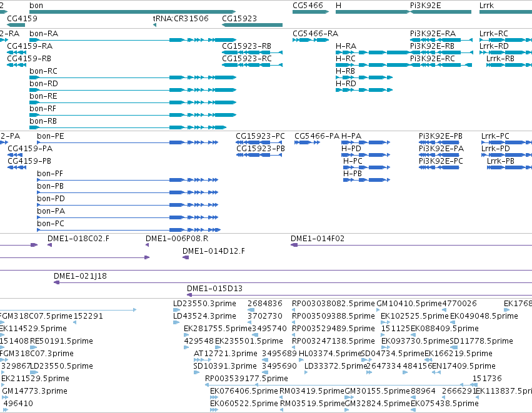Select the H-RA transcript label

pos(346,46)
